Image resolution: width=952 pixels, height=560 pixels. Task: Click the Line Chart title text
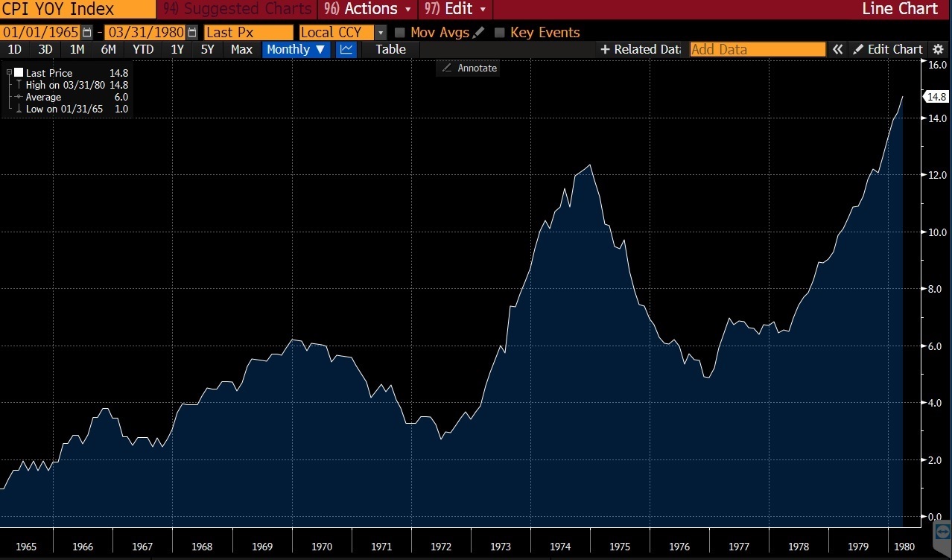coord(900,9)
